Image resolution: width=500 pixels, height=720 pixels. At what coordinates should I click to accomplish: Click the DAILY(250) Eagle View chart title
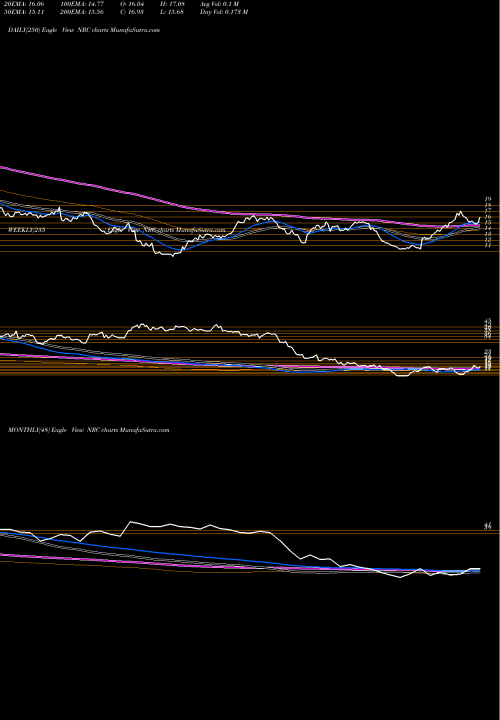click(x=84, y=30)
